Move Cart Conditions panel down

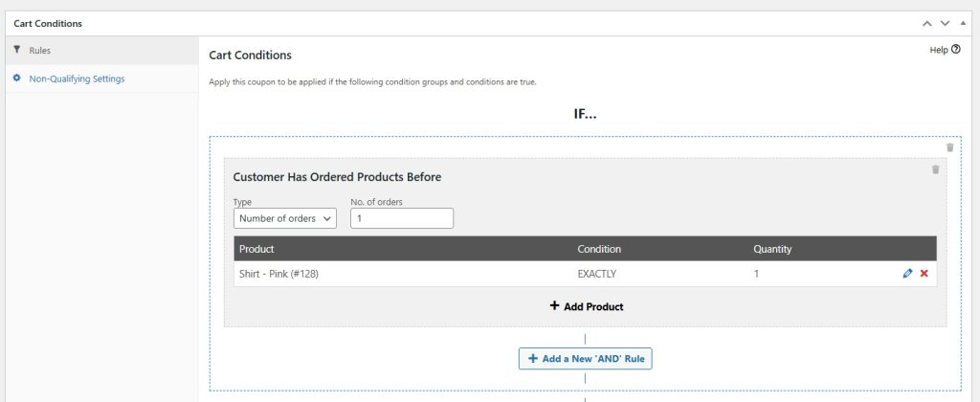[945, 24]
